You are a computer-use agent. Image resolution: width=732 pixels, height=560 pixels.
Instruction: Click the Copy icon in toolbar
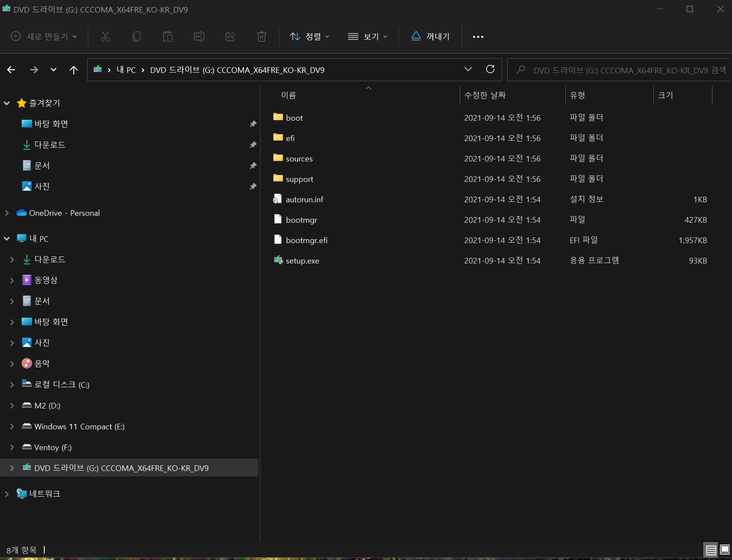pyautogui.click(x=136, y=36)
